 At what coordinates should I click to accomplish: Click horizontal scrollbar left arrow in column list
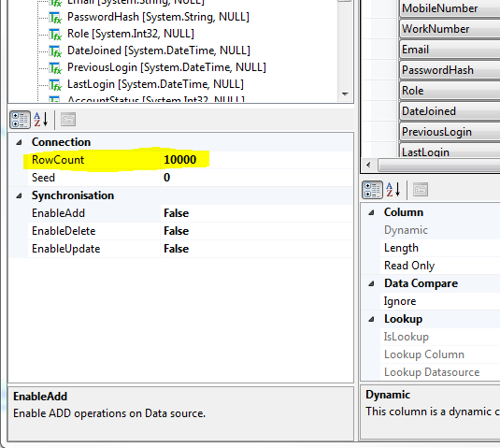tap(369, 166)
